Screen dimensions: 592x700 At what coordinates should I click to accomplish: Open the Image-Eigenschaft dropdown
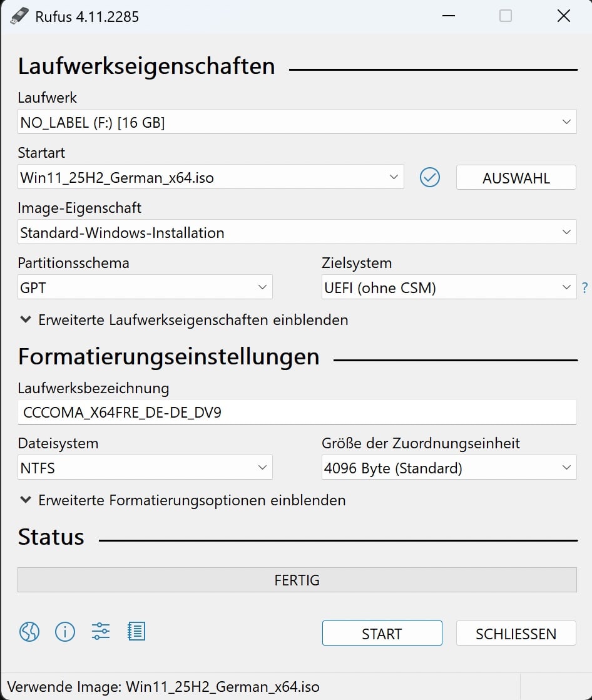(x=297, y=233)
